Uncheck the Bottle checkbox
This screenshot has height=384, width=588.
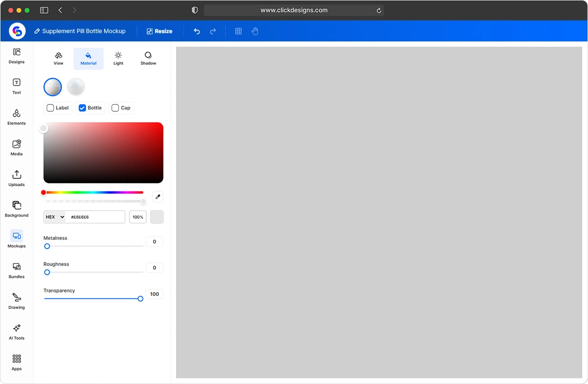pos(82,108)
